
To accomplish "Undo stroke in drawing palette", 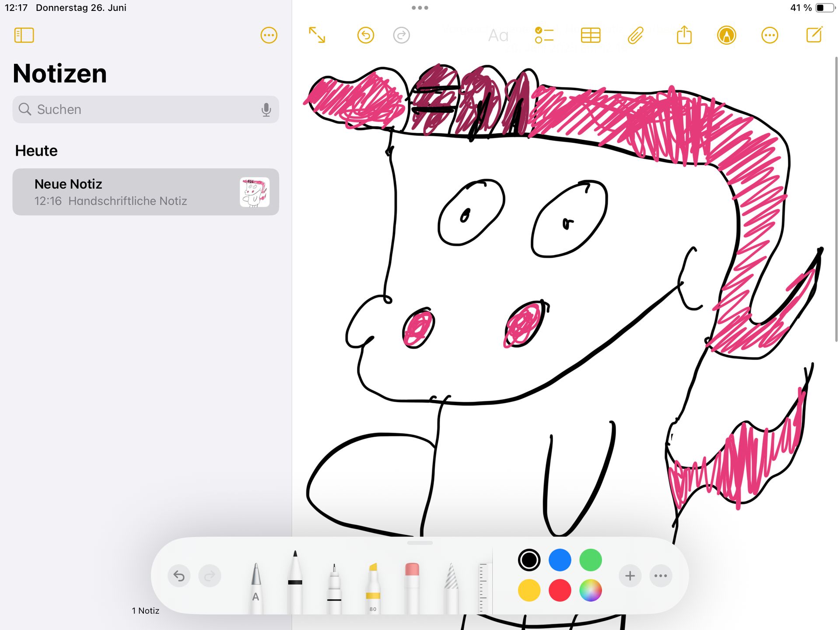I will [x=179, y=576].
